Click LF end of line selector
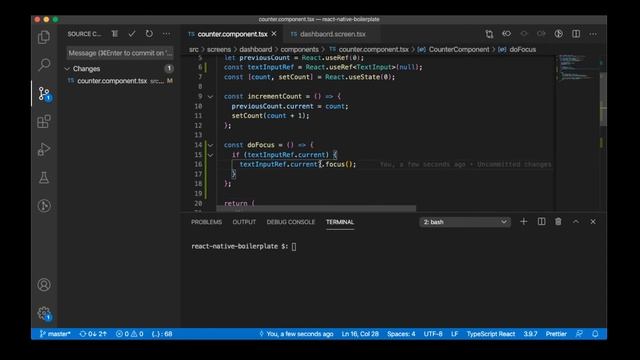Image resolution: width=640 pixels, height=360 pixels. (454, 334)
